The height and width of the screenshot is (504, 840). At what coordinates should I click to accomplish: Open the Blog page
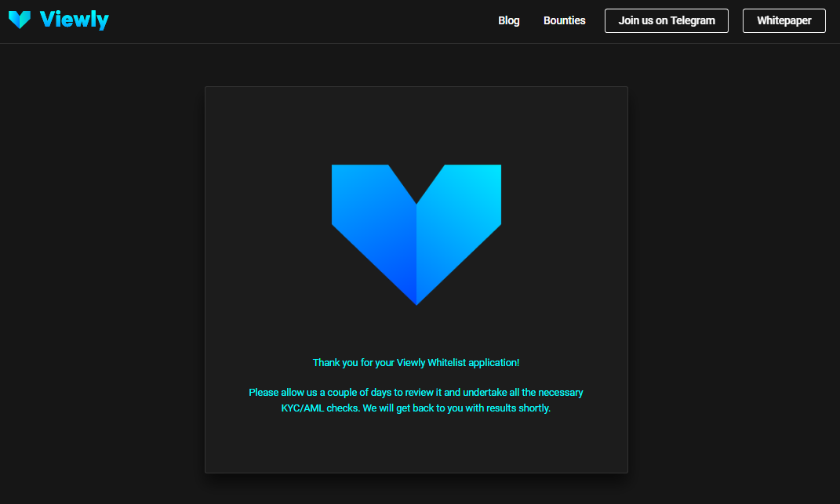(509, 20)
